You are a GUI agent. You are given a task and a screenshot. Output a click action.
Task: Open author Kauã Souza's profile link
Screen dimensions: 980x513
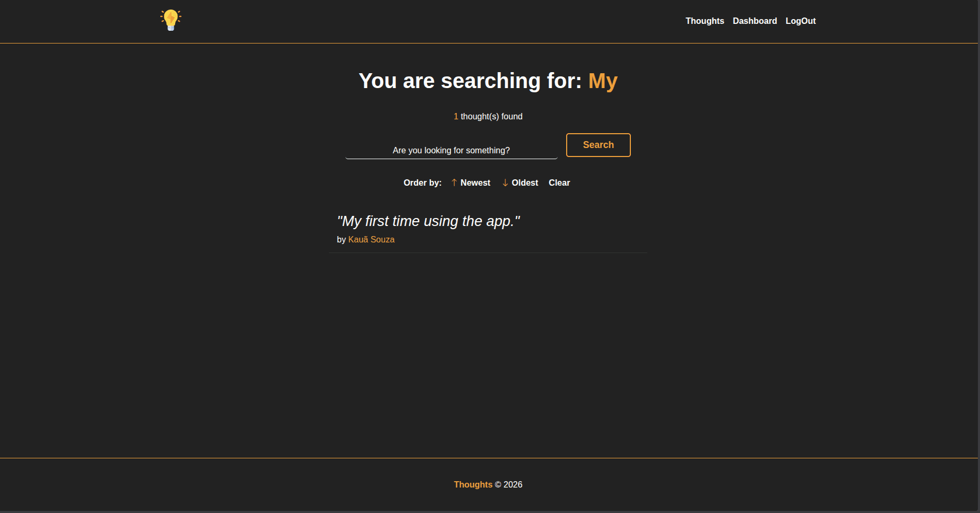pyautogui.click(x=371, y=239)
